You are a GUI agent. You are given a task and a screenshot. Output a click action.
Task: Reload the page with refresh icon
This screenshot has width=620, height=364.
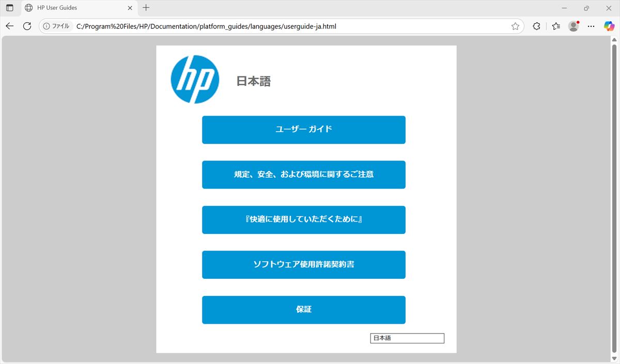27,26
